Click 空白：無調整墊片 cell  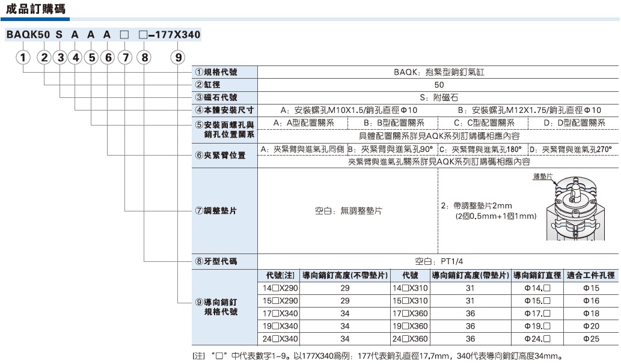pyautogui.click(x=349, y=211)
